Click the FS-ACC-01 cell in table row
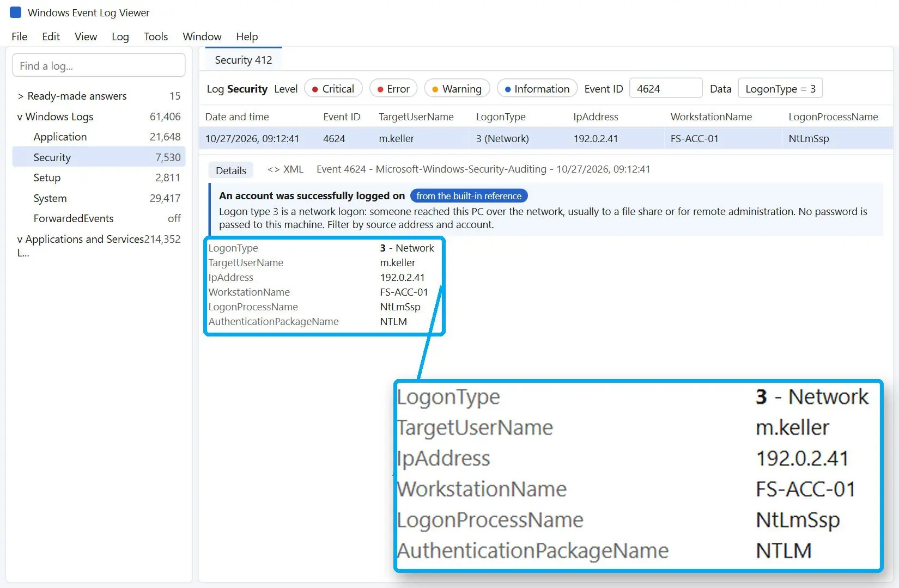Image resolution: width=899 pixels, height=588 pixels. tap(694, 138)
